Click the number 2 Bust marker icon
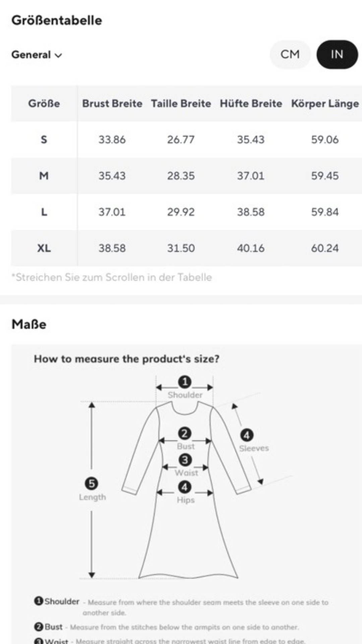 [x=184, y=433]
